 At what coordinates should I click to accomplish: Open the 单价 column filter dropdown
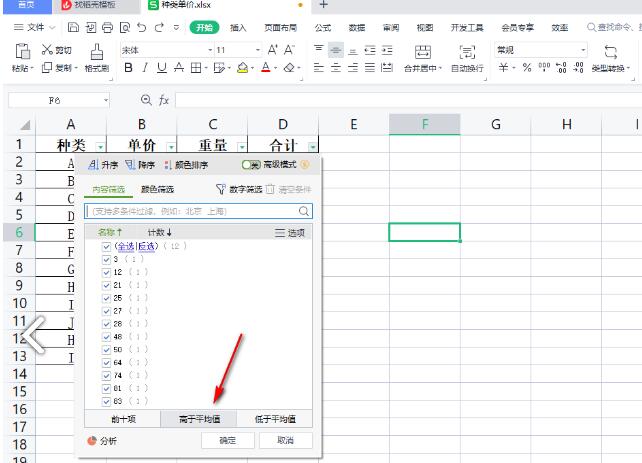point(171,147)
